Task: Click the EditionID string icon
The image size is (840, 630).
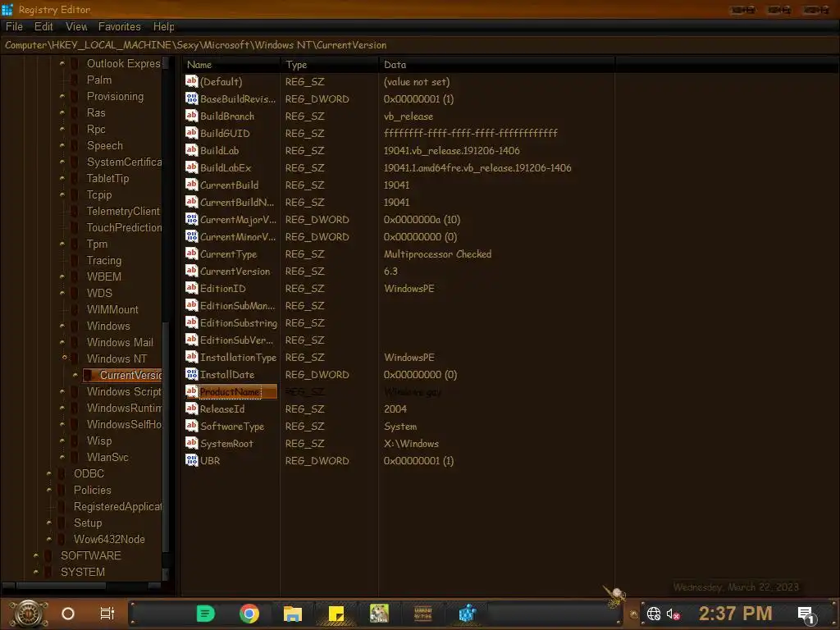Action: tap(191, 288)
